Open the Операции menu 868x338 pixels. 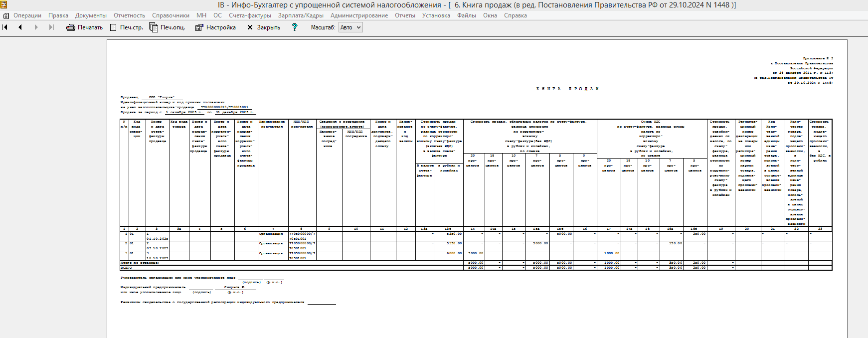(27, 15)
